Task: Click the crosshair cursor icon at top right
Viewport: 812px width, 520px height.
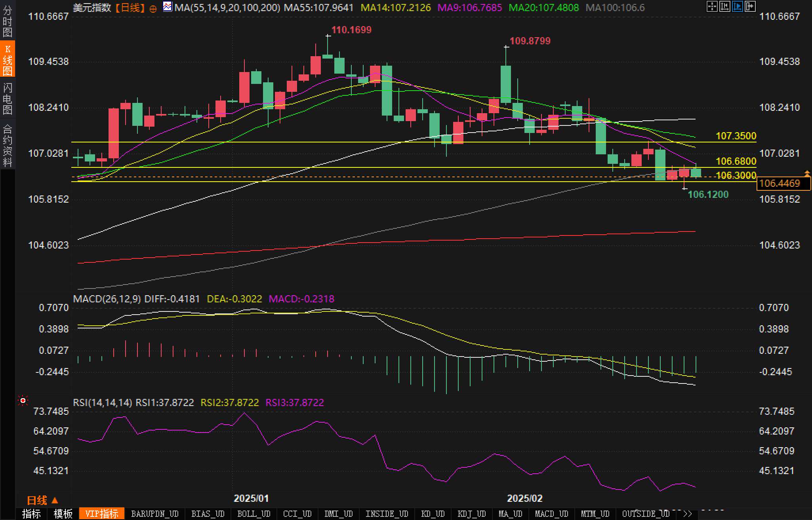Action: 712,6
